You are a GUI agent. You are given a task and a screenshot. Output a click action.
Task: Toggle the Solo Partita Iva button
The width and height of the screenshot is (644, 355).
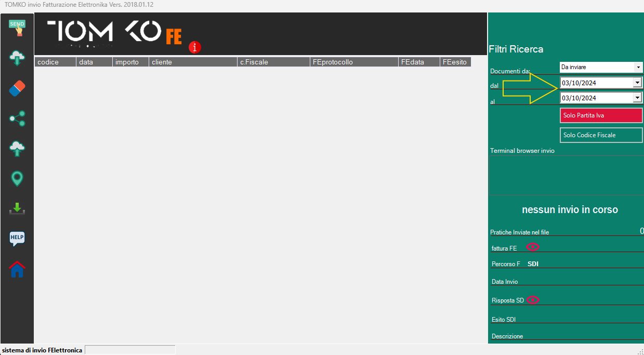601,115
